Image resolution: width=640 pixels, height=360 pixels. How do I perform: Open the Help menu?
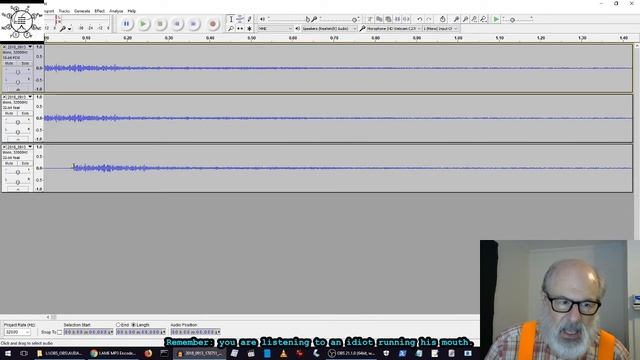(131, 11)
